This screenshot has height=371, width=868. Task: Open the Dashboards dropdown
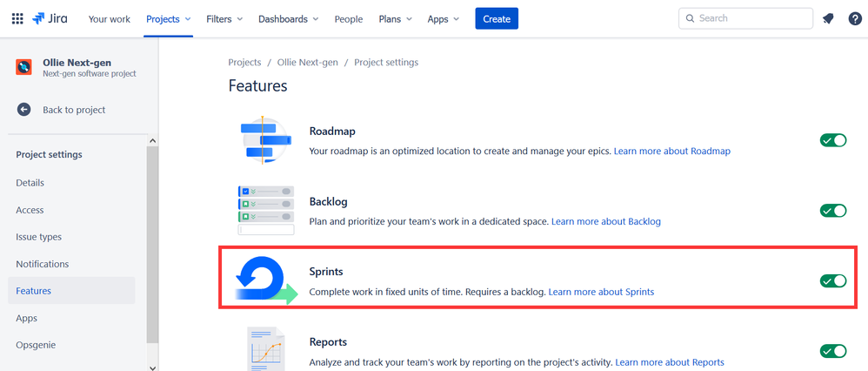coord(289,19)
